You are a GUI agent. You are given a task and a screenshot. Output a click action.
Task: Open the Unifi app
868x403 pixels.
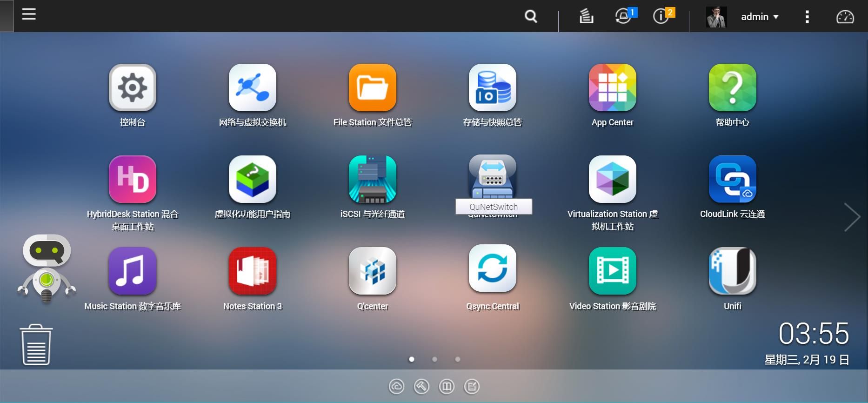733,271
